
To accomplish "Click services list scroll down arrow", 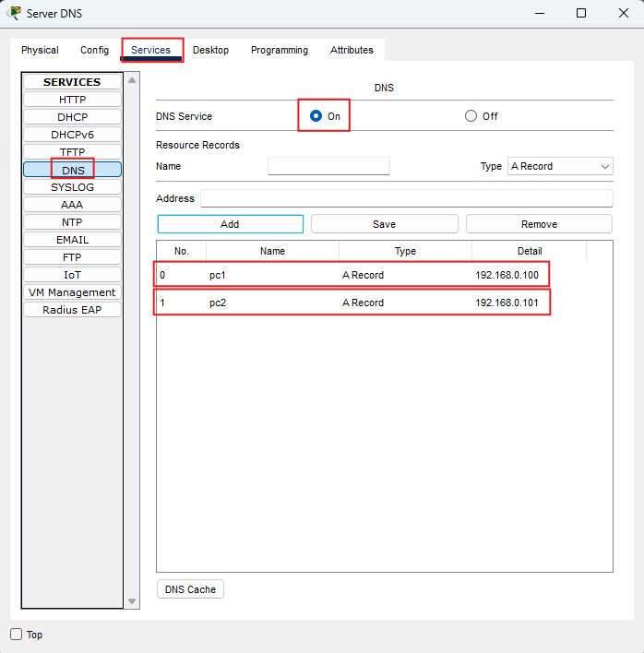I will tap(132, 601).
